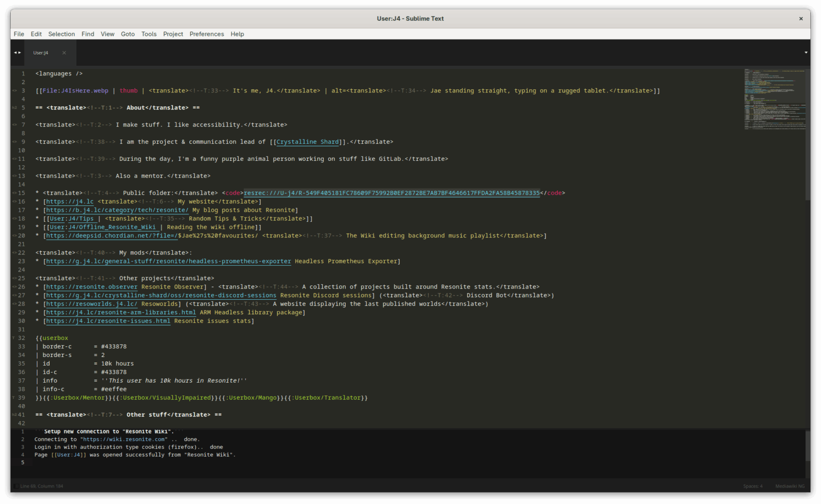Click the left tab navigation arrow
Screen dimensions: 821x504
[14, 52]
